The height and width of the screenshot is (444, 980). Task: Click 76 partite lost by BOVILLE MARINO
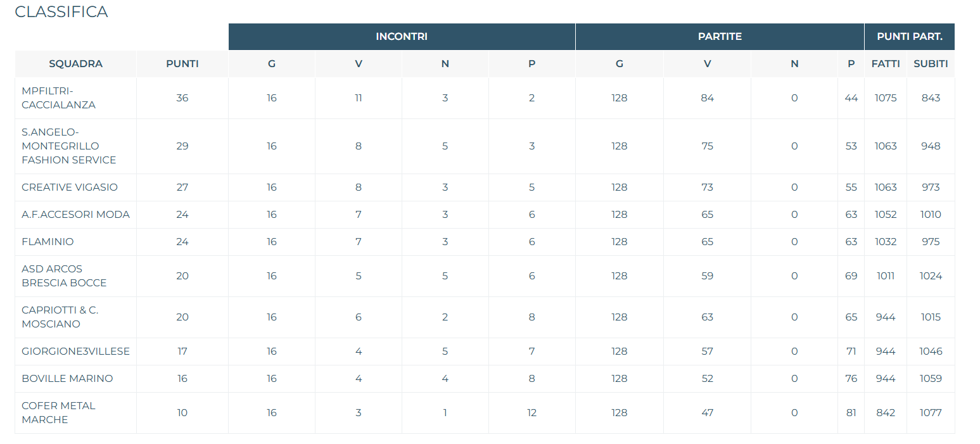(x=851, y=379)
